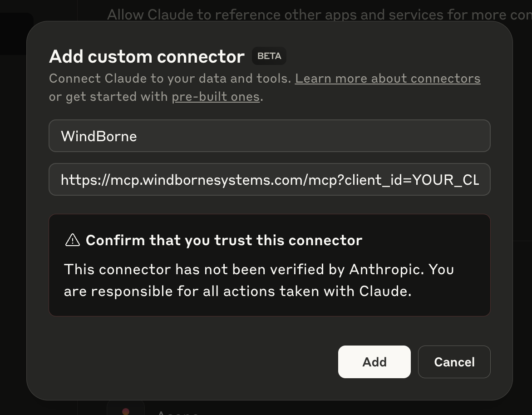Viewport: 532px width, 415px height.
Task: Place cursor in the WindBorne name text
Action: [99, 136]
